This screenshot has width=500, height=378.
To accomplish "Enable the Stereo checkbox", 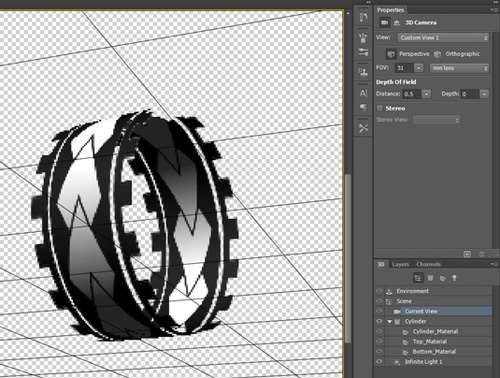I will 379,108.
